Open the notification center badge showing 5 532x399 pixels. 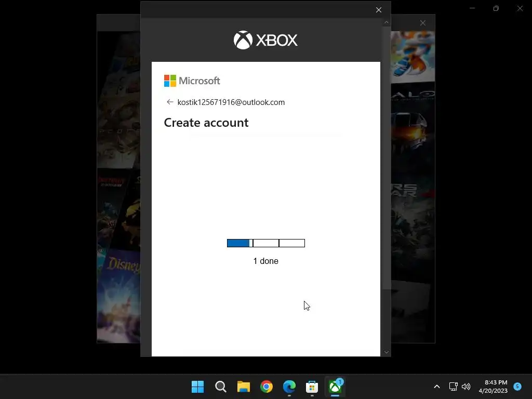[517, 386]
